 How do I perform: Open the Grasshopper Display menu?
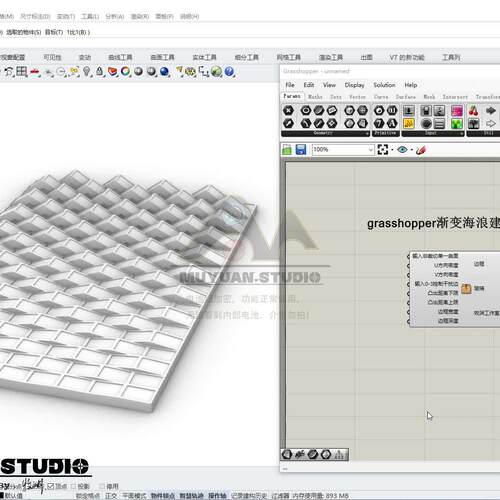coord(354,85)
